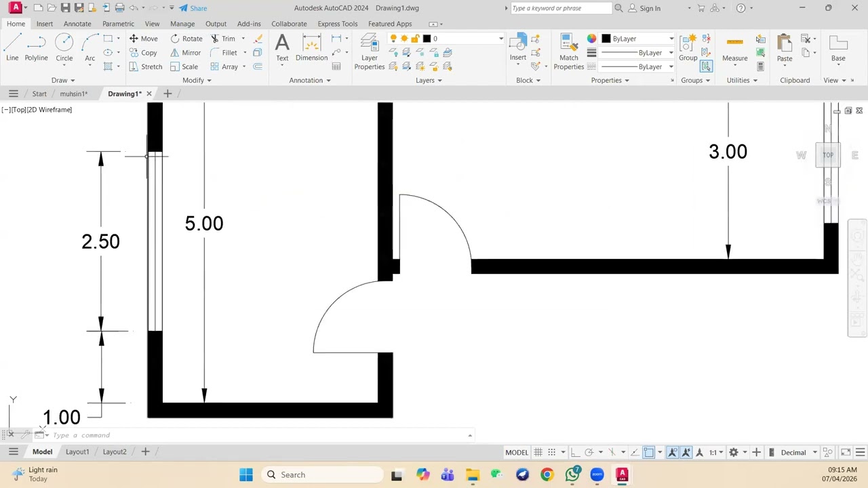
Task: Select the Array tool
Action: click(x=224, y=66)
